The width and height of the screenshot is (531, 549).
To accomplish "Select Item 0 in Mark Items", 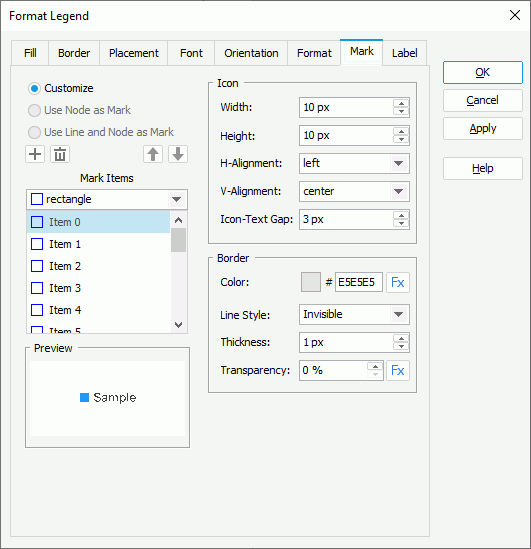I will point(98,222).
